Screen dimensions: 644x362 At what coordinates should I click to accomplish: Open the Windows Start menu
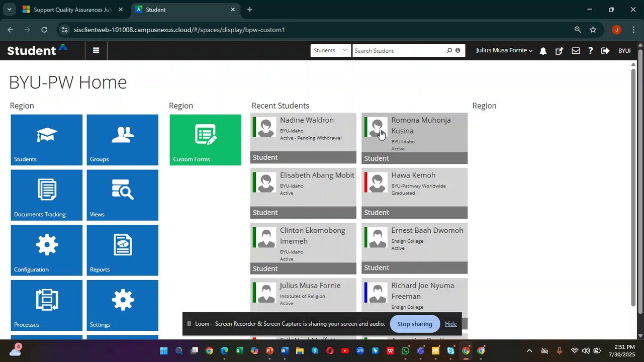[164, 351]
